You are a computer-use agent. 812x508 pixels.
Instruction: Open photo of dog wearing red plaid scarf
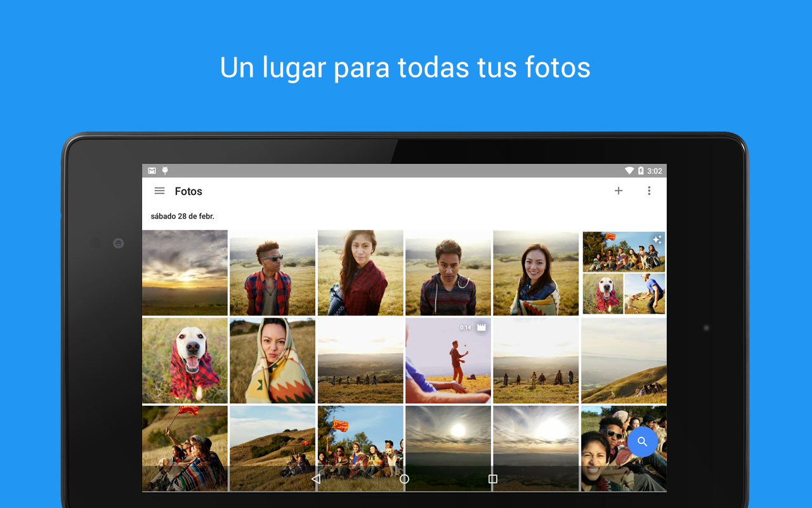(x=185, y=361)
